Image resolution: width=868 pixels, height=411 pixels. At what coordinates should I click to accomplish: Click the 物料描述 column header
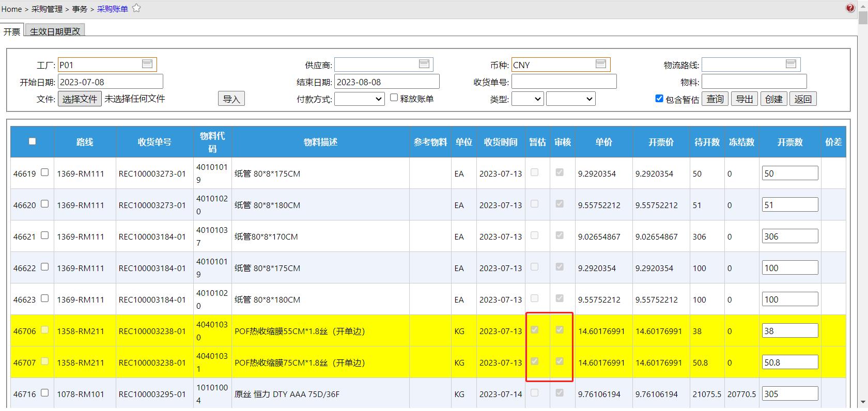point(320,142)
